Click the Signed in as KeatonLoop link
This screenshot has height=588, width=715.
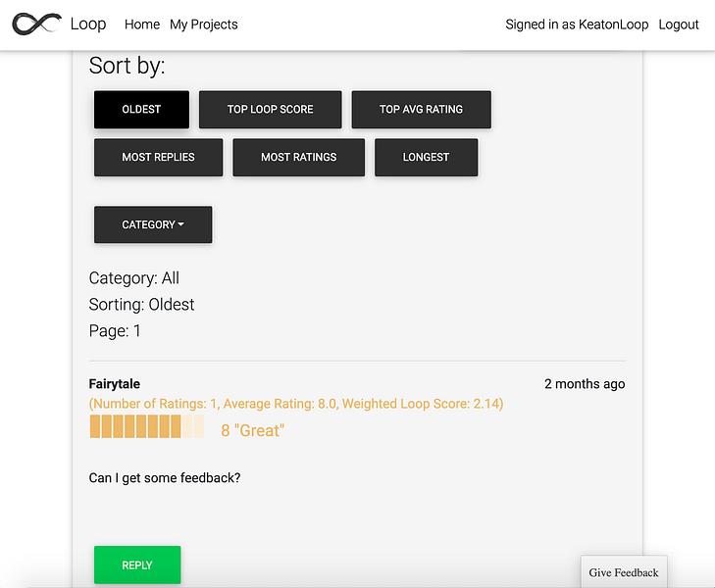(x=577, y=24)
